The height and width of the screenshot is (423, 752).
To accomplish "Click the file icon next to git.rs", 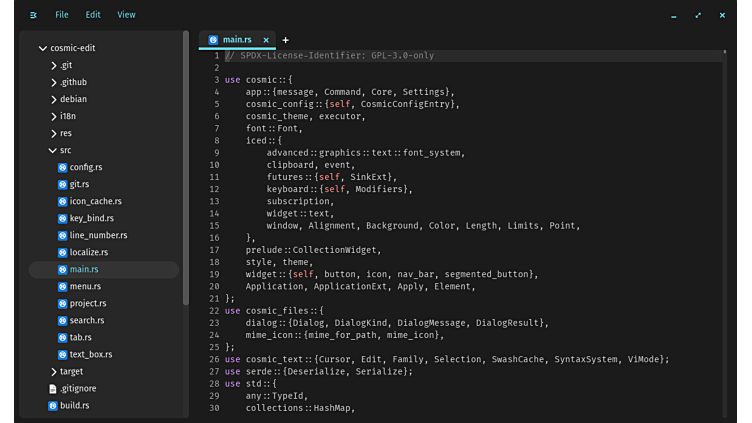I will pyautogui.click(x=62, y=185).
